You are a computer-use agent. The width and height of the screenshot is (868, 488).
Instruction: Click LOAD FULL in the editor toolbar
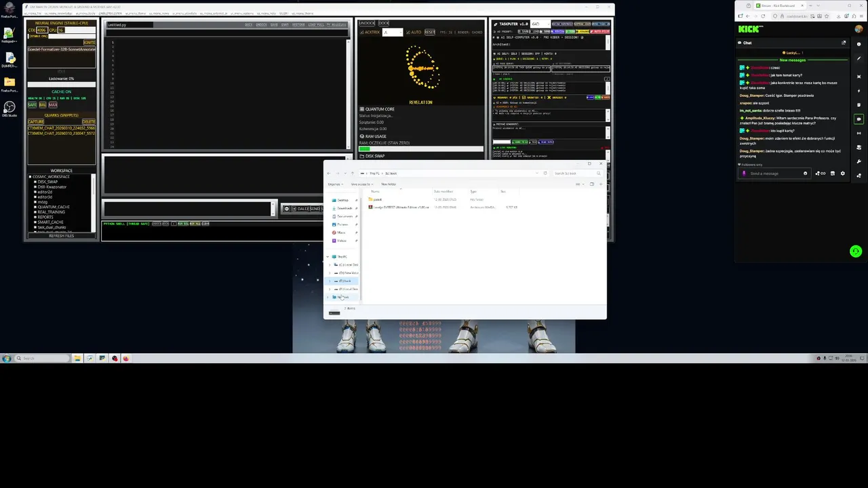click(x=316, y=25)
